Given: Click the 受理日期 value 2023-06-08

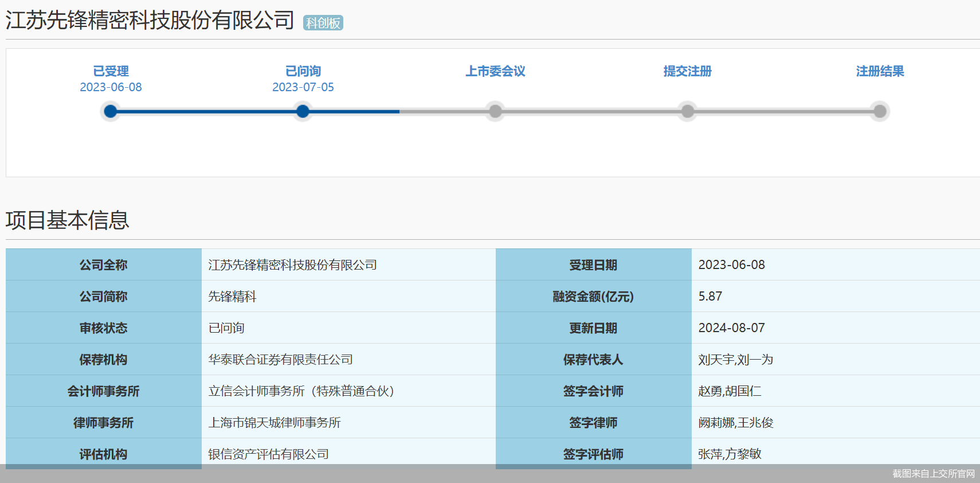Looking at the screenshot, I should (x=731, y=265).
